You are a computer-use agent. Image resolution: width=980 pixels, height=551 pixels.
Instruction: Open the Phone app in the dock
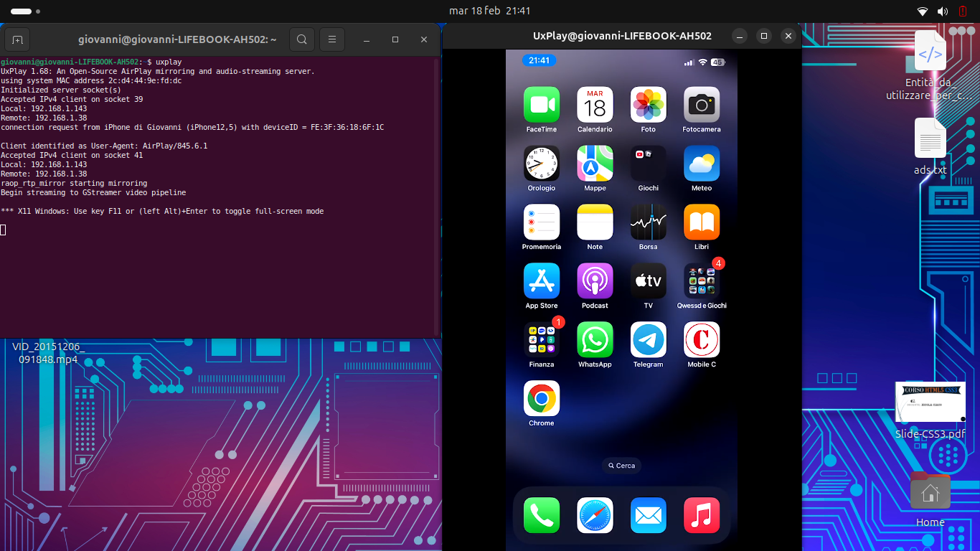[541, 515]
